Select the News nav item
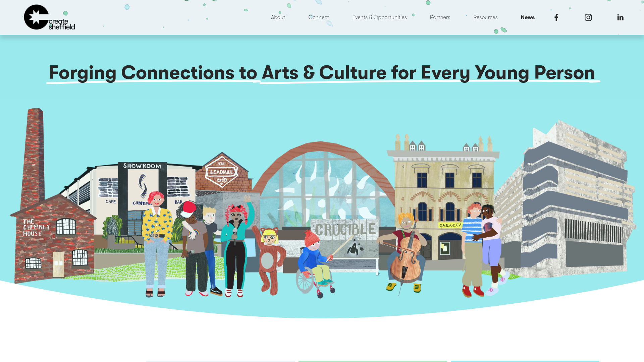 click(x=528, y=17)
